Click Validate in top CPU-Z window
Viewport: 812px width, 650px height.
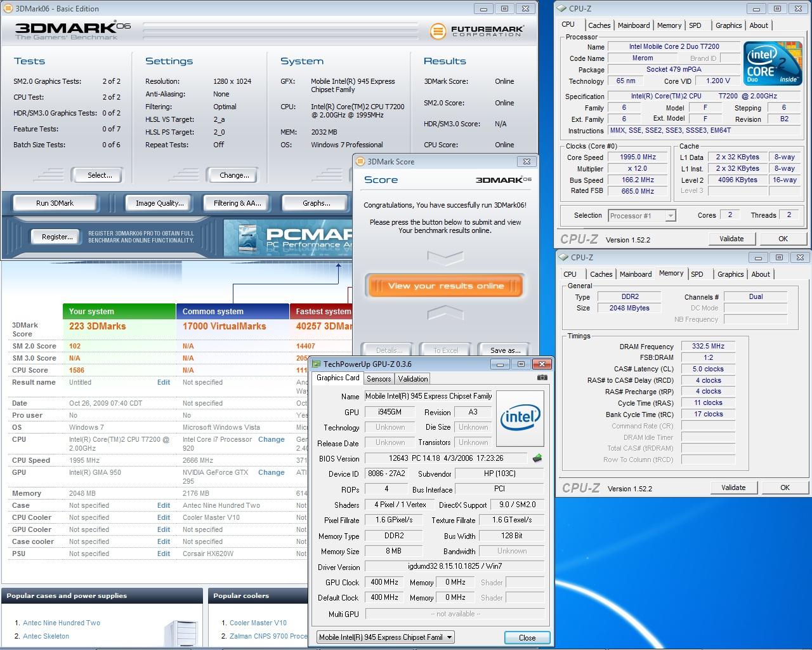(731, 239)
